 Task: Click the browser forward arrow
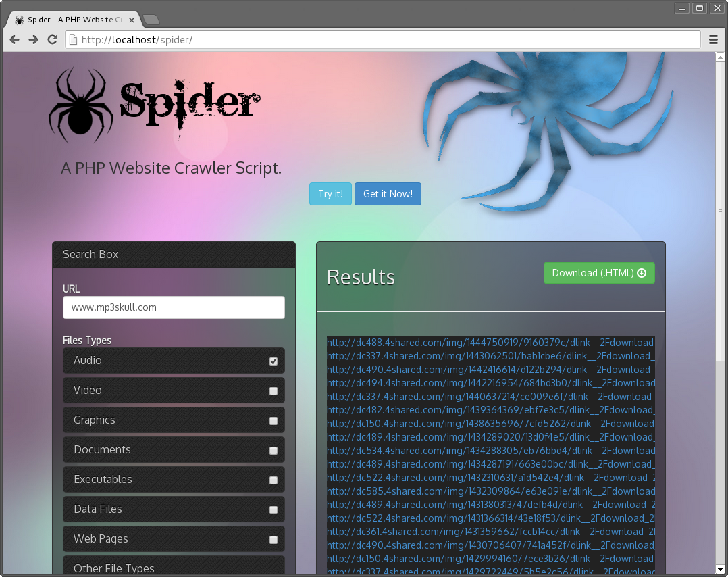tap(34, 40)
